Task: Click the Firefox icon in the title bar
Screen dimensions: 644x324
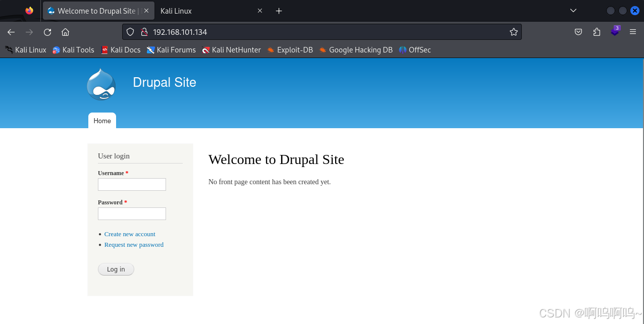Action: tap(29, 11)
